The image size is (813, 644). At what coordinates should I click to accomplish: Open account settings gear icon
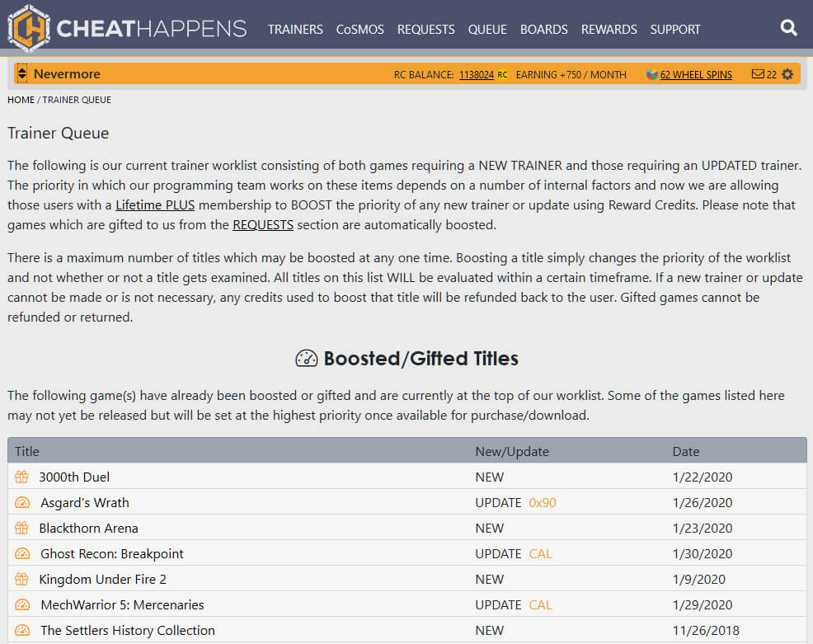point(787,74)
